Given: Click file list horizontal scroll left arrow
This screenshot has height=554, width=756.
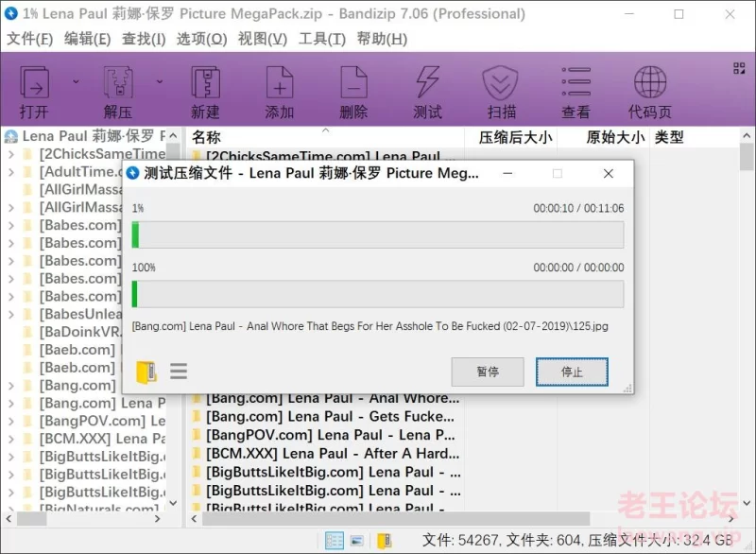Looking at the screenshot, I should pos(194,519).
